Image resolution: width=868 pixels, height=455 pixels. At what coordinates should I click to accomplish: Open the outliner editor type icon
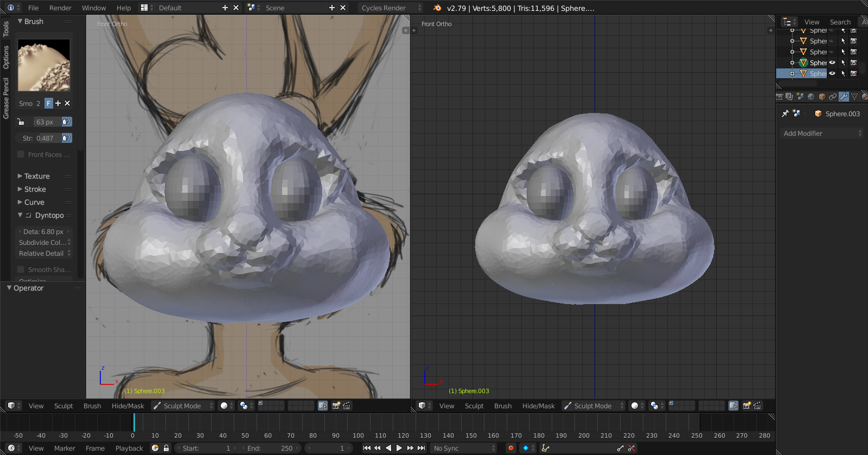pos(789,22)
